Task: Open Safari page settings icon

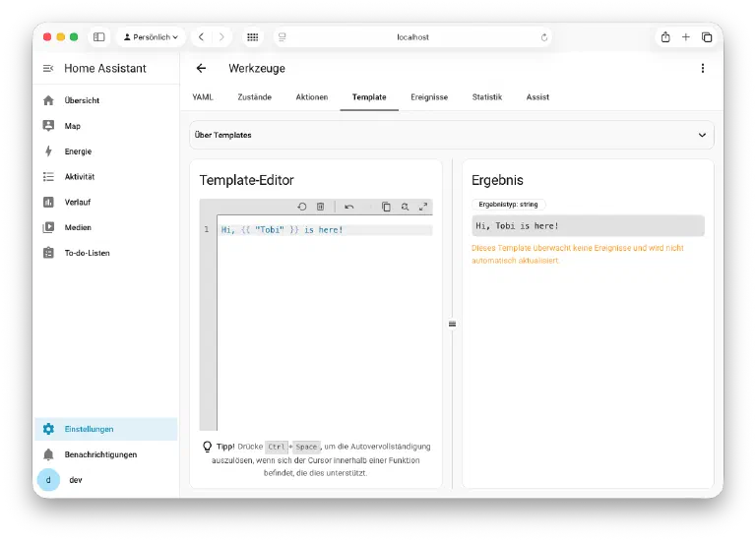Action: coord(283,37)
